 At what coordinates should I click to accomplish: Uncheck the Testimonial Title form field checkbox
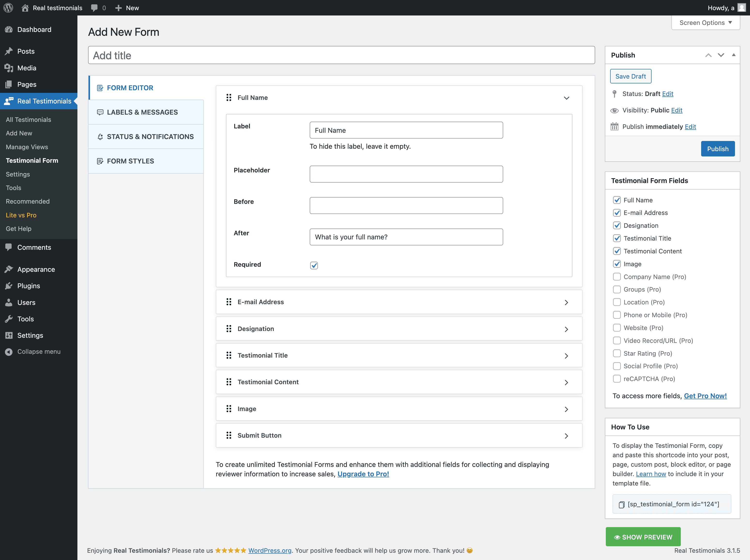[x=617, y=238]
